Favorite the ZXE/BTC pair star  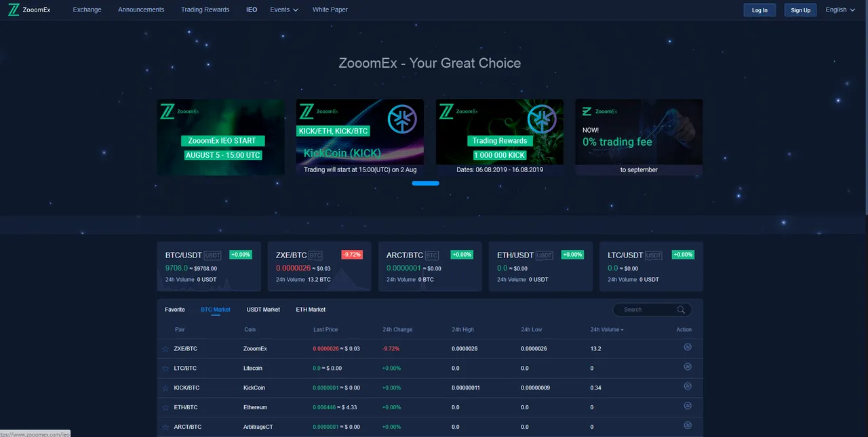[165, 349]
